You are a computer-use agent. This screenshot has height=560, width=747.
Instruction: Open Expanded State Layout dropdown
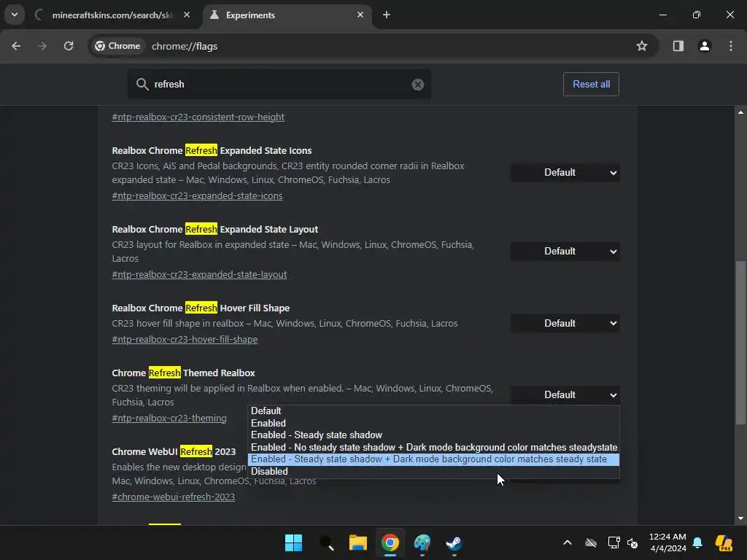(x=565, y=252)
